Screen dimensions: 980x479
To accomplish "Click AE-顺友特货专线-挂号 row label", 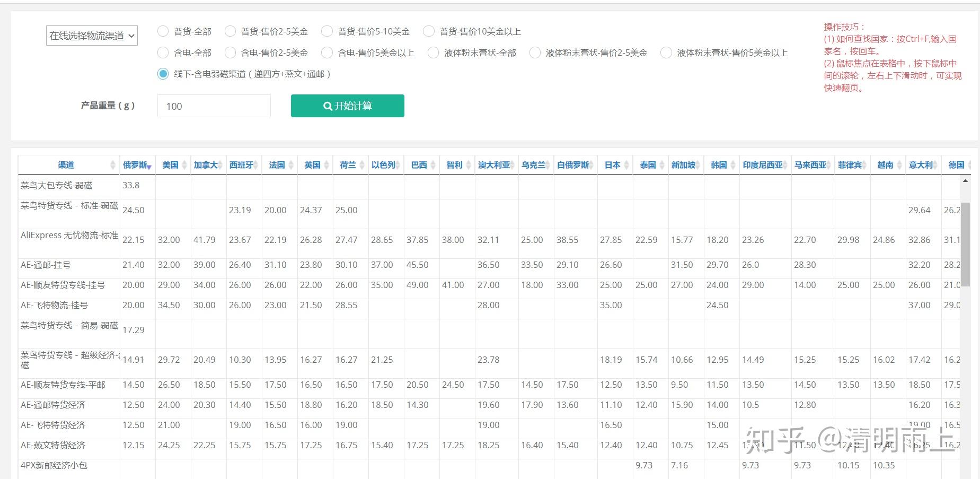I will click(x=63, y=285).
